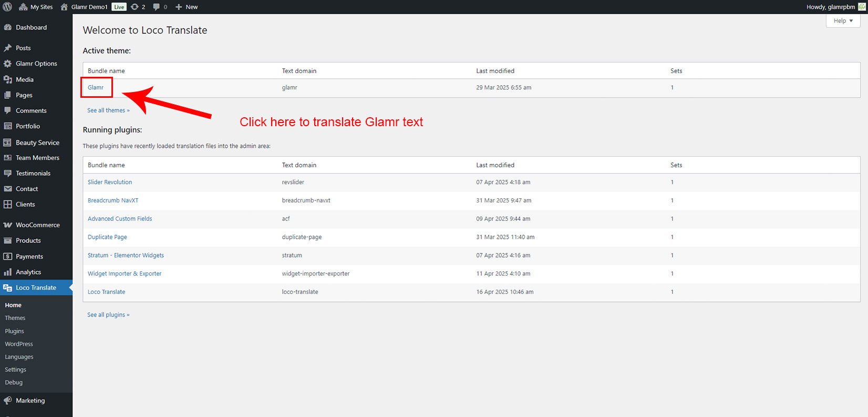Click the Clients grid icon

(8, 204)
